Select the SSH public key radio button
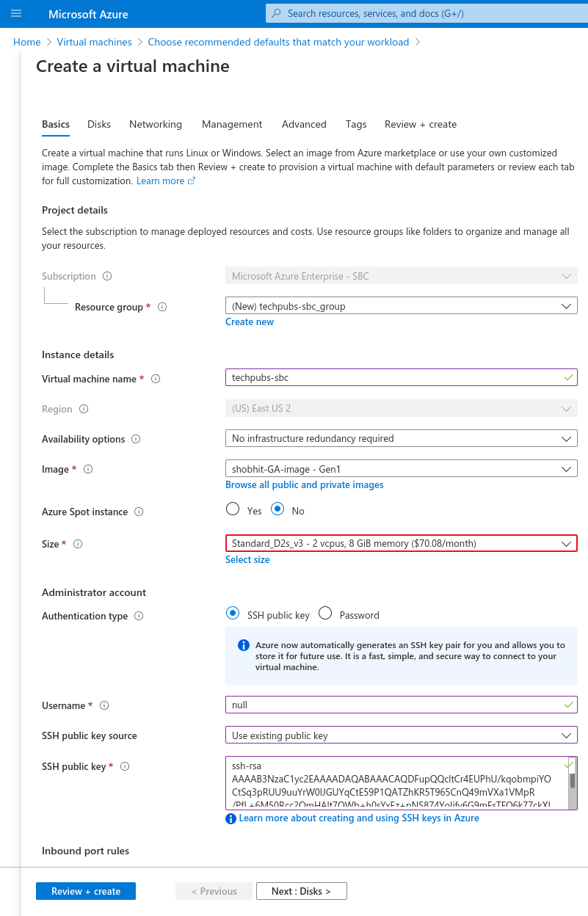The width and height of the screenshot is (588, 916). 233,612
